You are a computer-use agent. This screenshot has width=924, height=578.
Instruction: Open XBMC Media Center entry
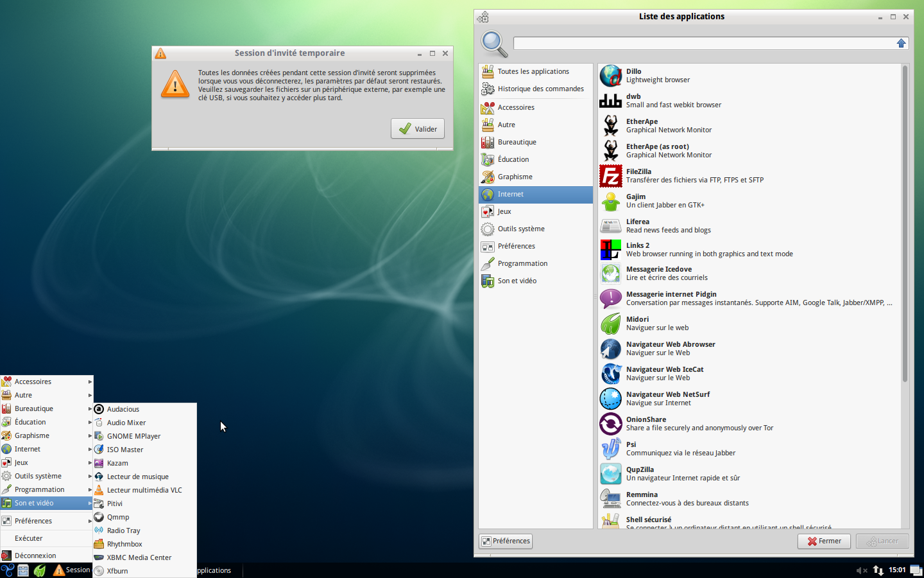click(144, 557)
